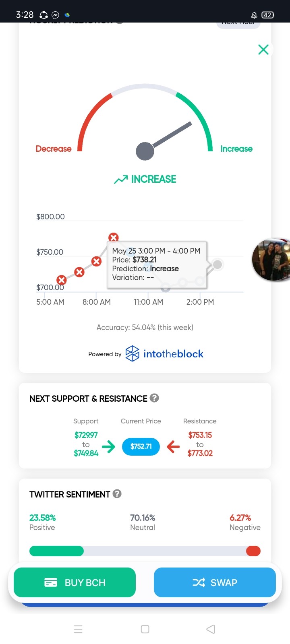Screen dimensions: 290x644
Task: Tap the grey gauge needle hub
Action: coord(145,151)
